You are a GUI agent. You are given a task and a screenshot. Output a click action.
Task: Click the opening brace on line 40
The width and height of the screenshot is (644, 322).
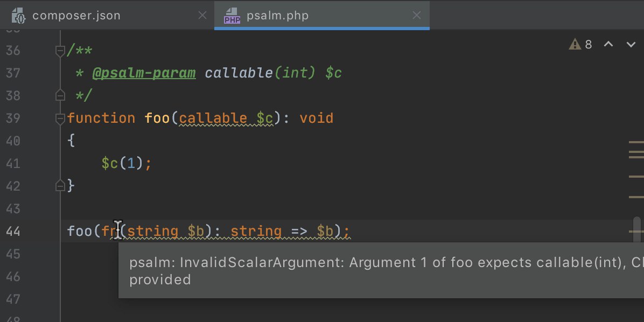point(71,141)
